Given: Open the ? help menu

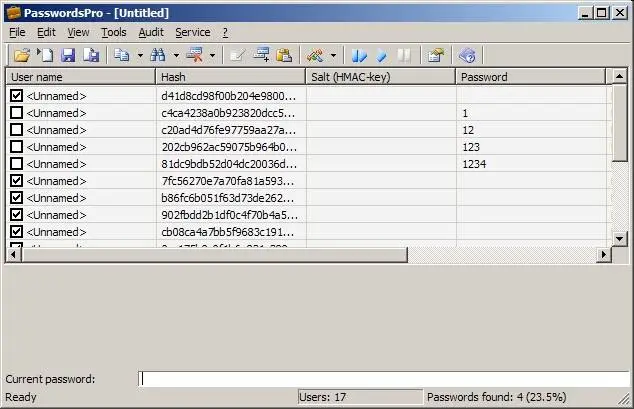Looking at the screenshot, I should [x=225, y=32].
